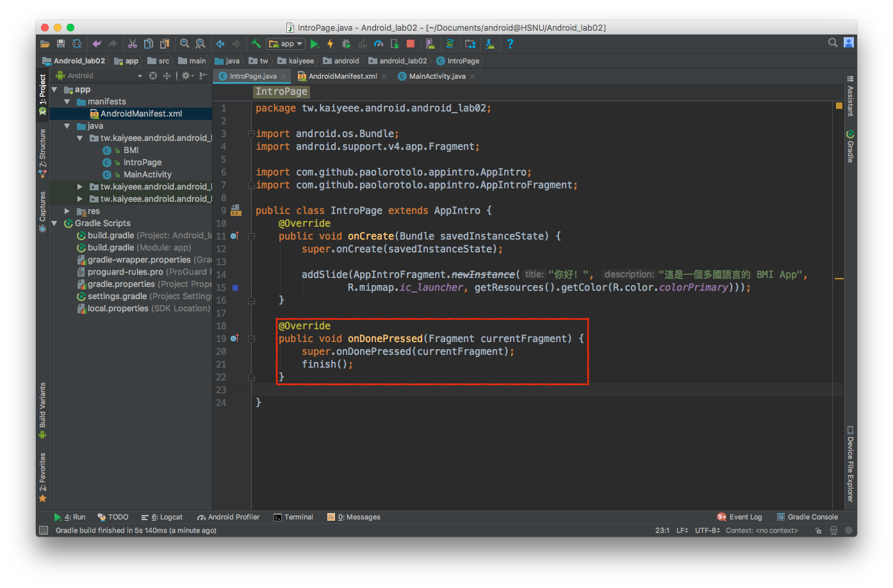
Task: Start debugging with the bug icon
Action: pyautogui.click(x=347, y=44)
